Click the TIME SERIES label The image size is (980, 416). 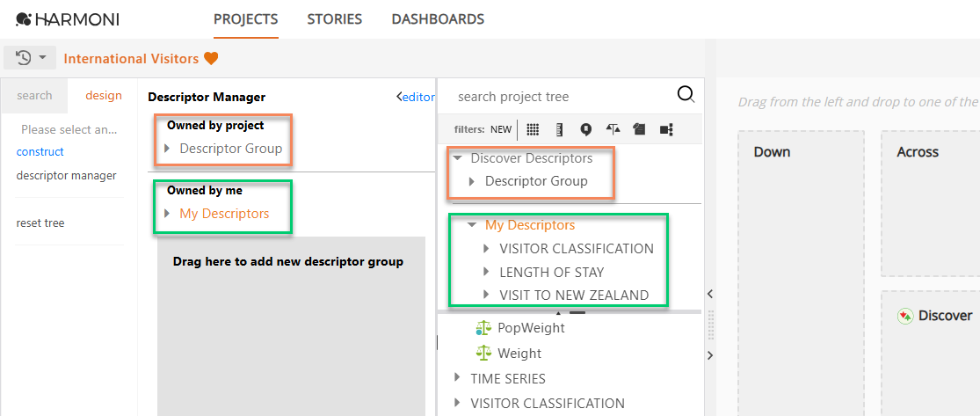pos(508,378)
